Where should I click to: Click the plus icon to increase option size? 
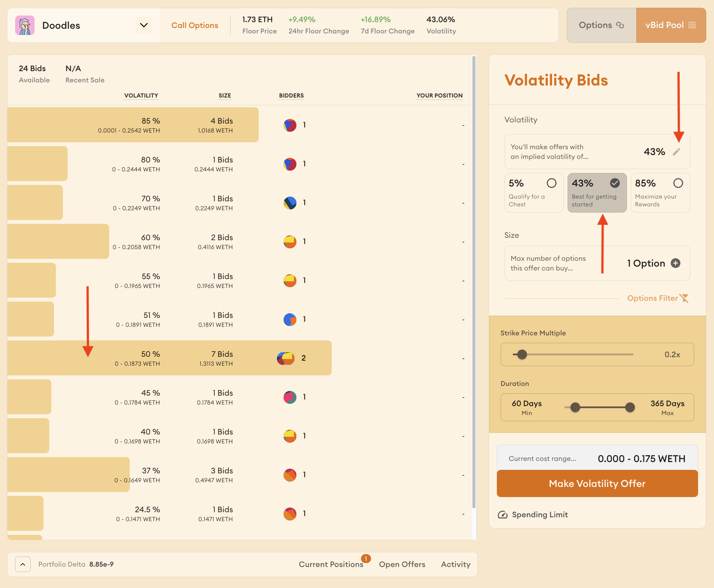pos(676,263)
